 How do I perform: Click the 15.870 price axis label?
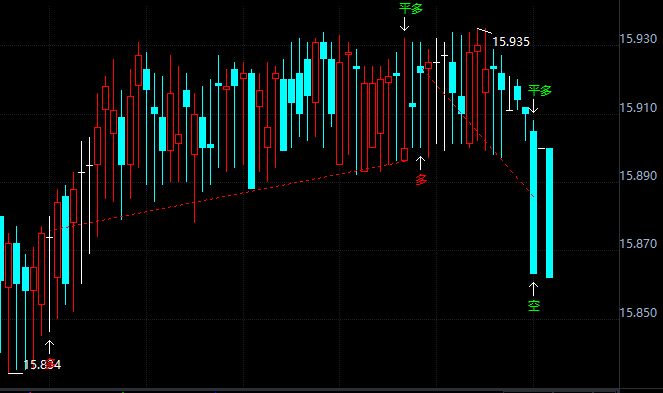(638, 244)
